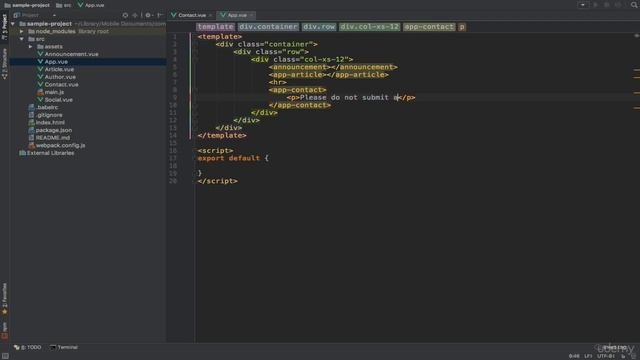
Task: Select the .gitignore file
Action: pyautogui.click(x=49, y=115)
